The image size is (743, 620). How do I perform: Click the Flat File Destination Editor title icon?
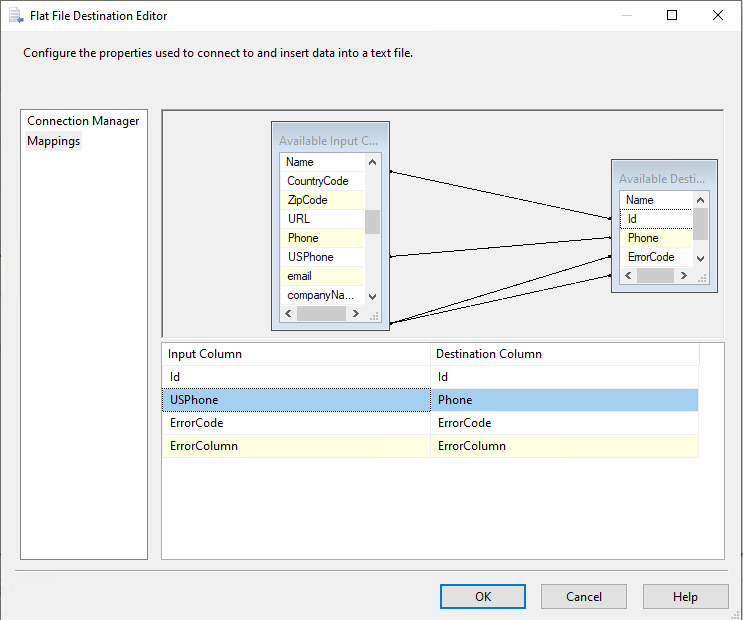(15, 16)
